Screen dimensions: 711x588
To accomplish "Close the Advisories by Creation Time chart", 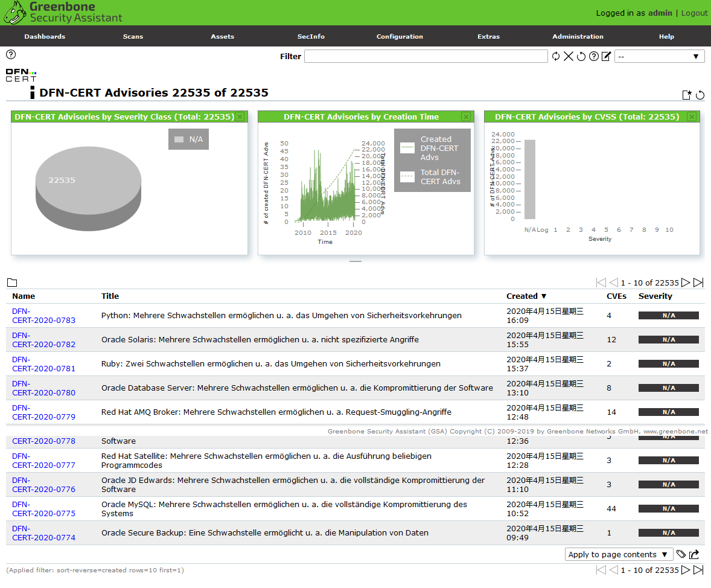I will click(x=466, y=117).
